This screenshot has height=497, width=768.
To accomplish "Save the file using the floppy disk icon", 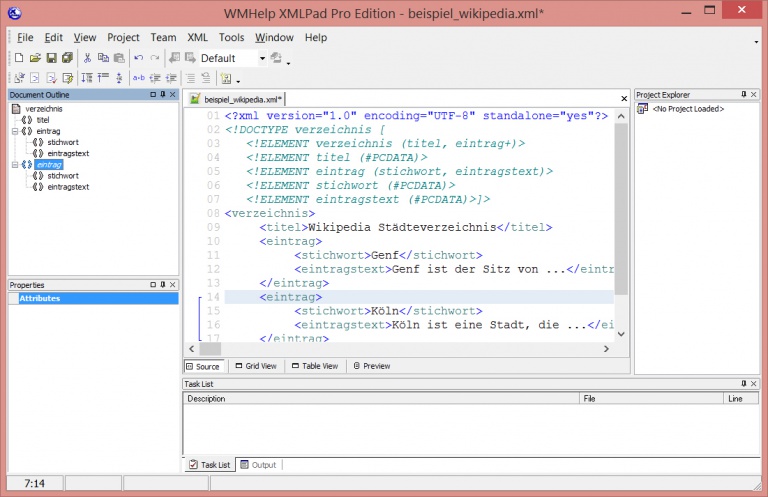I will (51, 58).
